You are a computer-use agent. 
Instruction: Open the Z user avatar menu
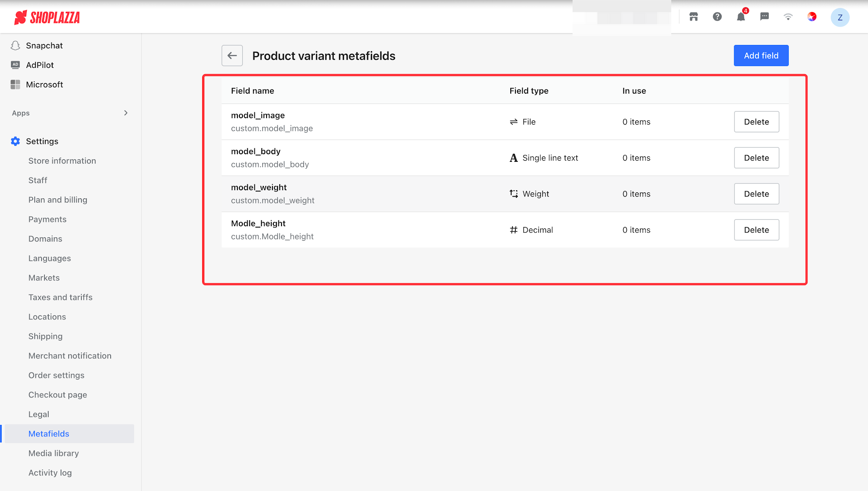840,17
